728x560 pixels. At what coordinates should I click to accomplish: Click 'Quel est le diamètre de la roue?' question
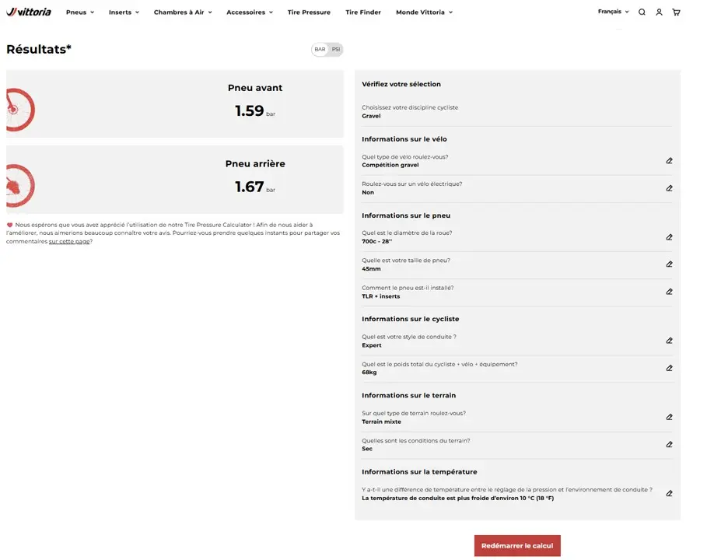[407, 233]
